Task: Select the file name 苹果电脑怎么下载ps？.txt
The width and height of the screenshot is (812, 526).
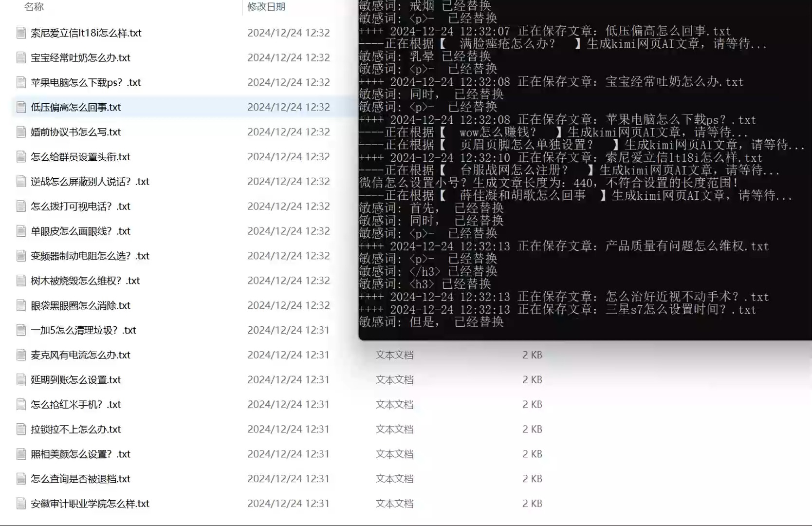Action: [x=86, y=83]
